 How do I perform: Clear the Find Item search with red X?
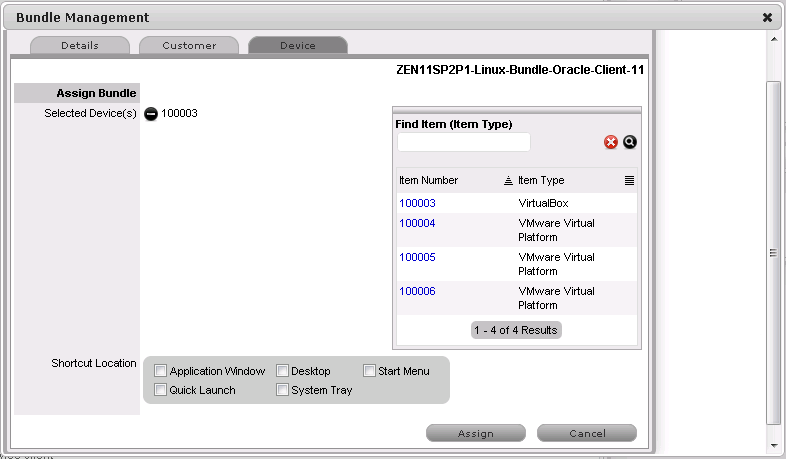(611, 143)
